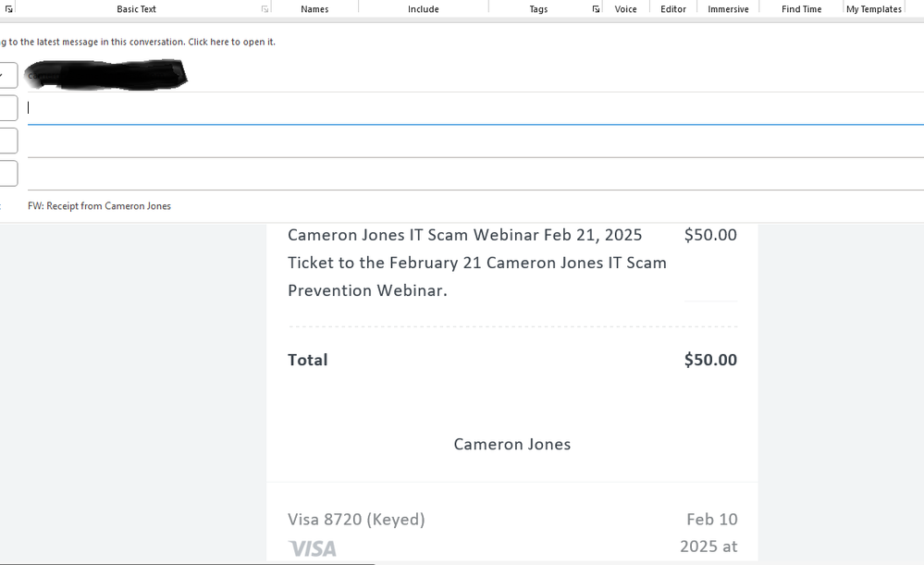The image size is (924, 565).
Task: Click the Immersive ribbon group
Action: point(728,9)
